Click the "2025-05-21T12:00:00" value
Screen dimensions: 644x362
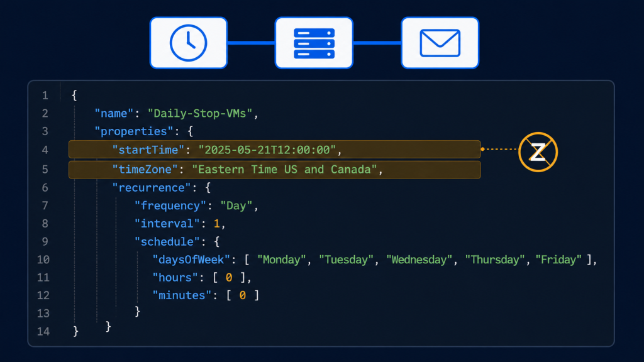(x=267, y=150)
